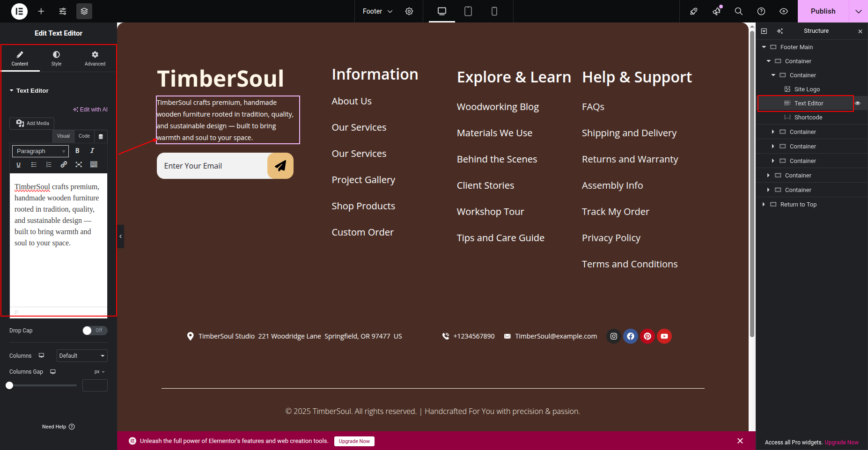The image size is (868, 450).
Task: Switch to mobile responsive view
Action: point(494,11)
